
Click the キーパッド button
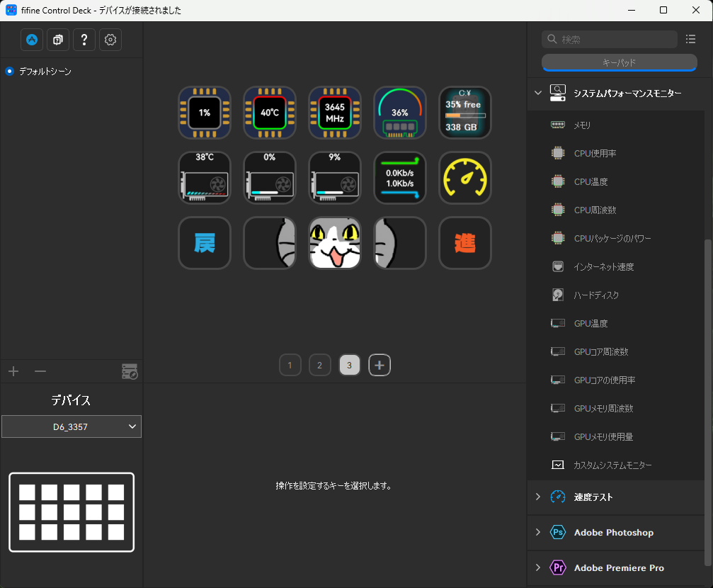pyautogui.click(x=619, y=62)
